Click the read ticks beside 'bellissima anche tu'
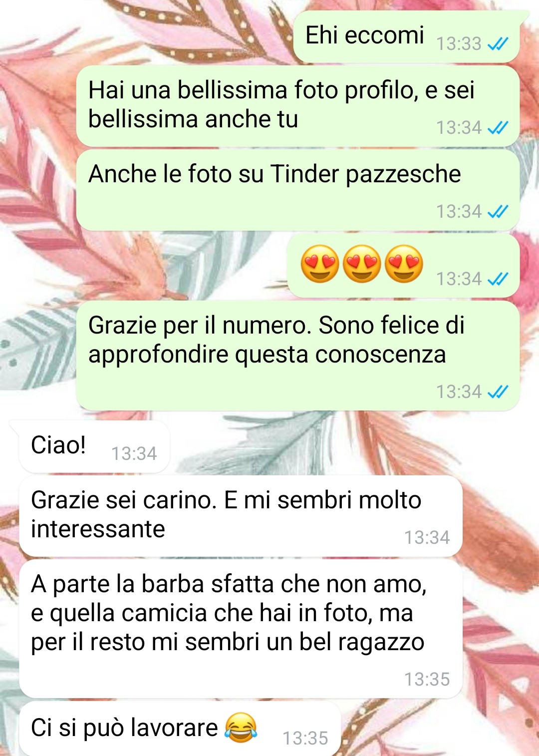 coord(498,128)
